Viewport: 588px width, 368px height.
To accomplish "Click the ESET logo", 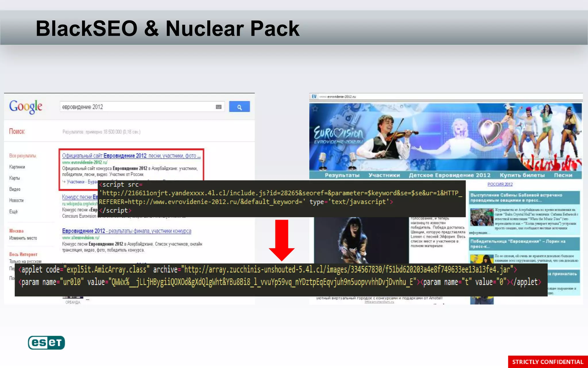I will (x=46, y=342).
